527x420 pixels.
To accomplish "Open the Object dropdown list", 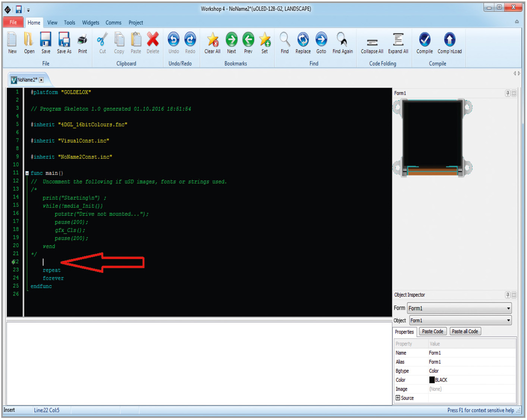I will (x=508, y=320).
